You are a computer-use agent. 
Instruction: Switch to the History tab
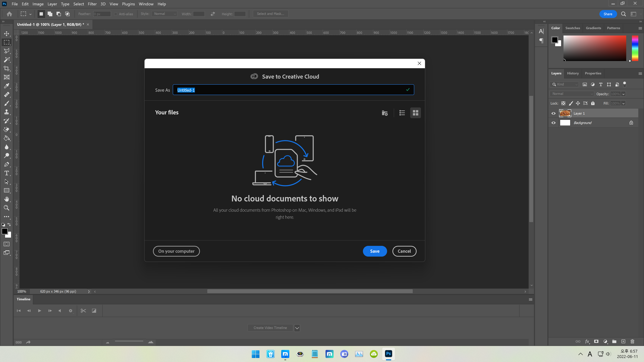573,73
